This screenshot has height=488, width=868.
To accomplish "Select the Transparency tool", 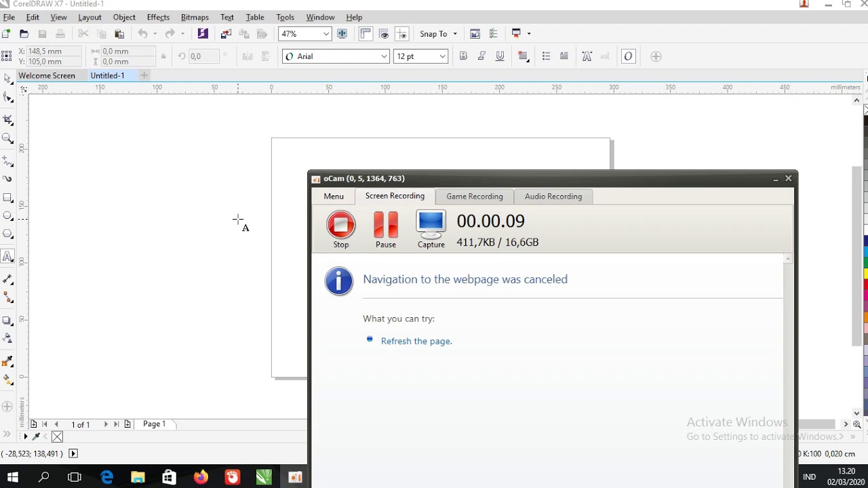I will click(x=7, y=338).
